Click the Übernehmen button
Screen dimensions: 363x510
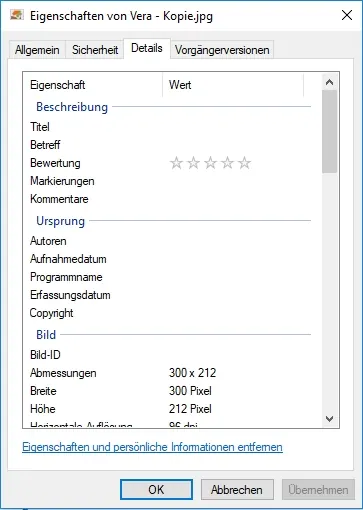tap(318, 490)
